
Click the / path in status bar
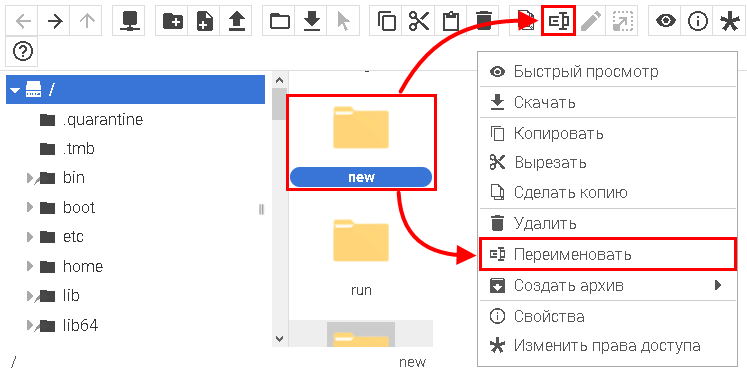[x=13, y=362]
